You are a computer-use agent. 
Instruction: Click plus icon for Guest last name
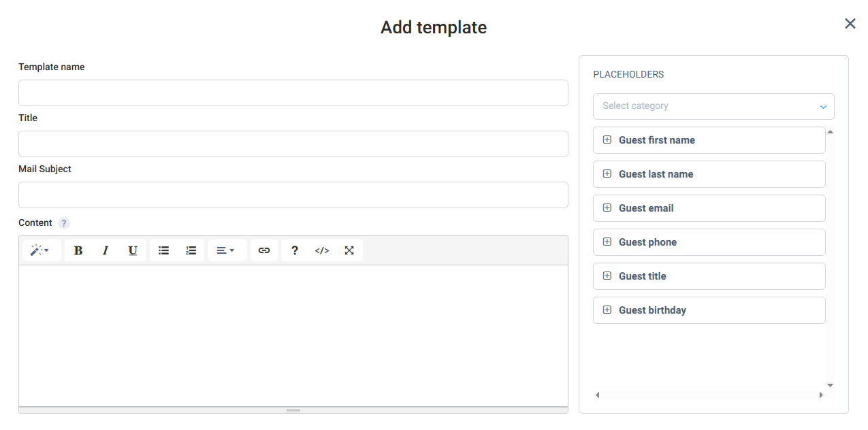607,173
